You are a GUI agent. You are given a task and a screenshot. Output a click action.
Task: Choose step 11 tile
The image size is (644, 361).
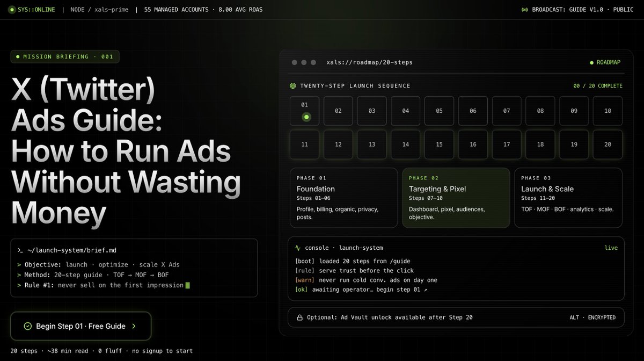click(x=305, y=145)
